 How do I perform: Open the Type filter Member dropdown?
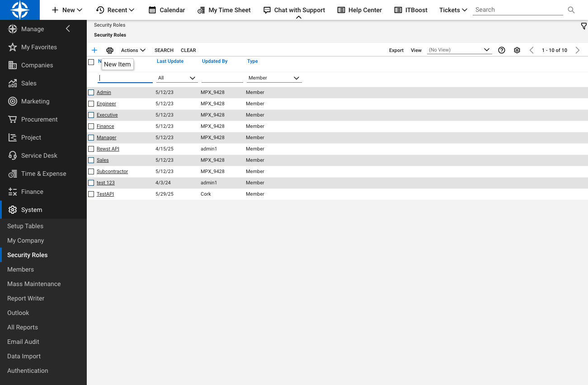[274, 78]
